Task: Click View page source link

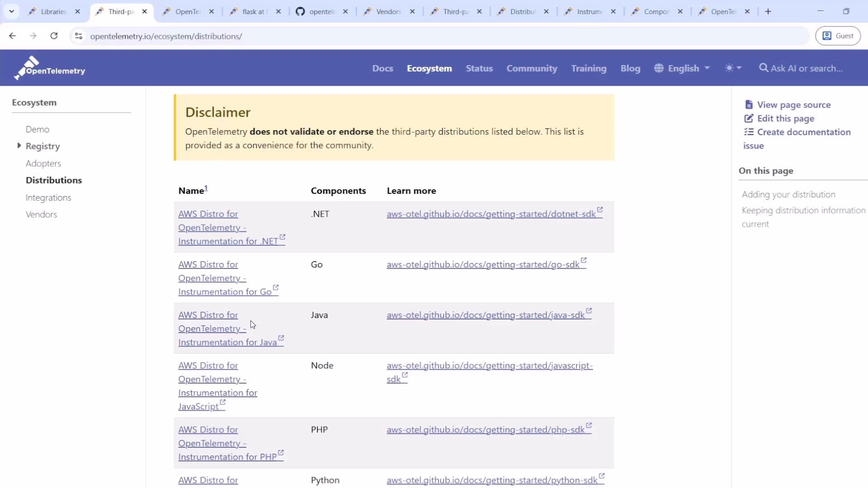Action: tap(788, 105)
